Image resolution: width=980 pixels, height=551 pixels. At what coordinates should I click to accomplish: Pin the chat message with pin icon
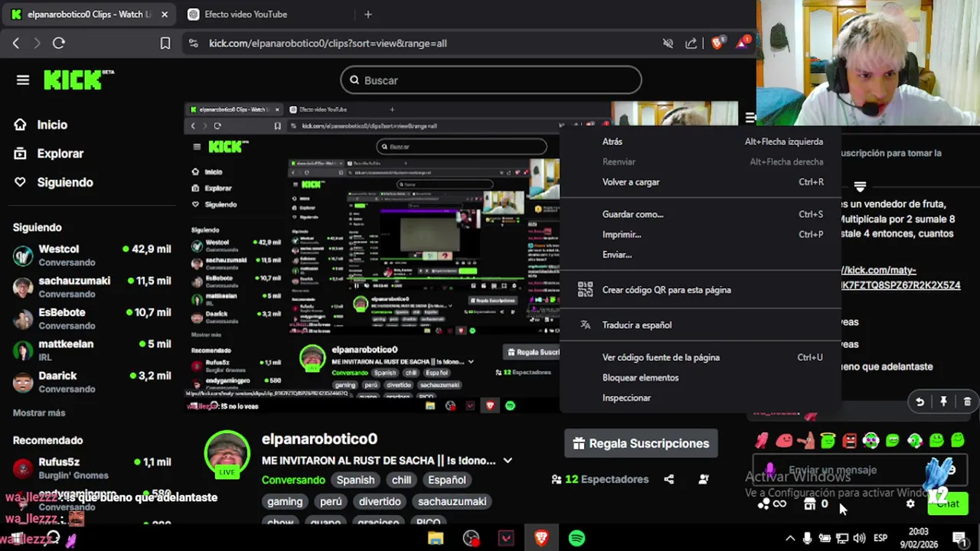(x=943, y=402)
